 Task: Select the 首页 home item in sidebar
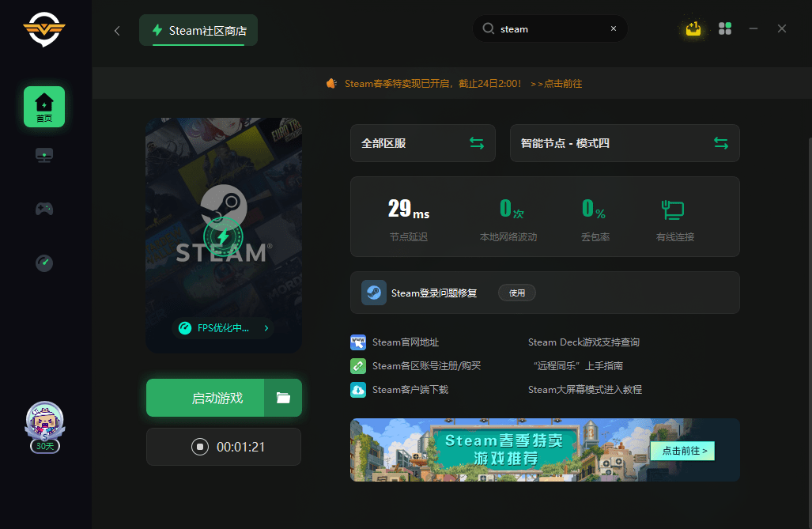(43, 107)
